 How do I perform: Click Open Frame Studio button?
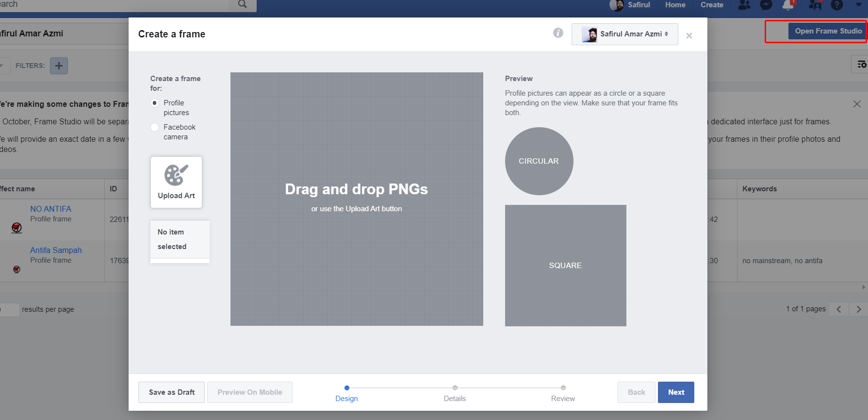click(x=828, y=31)
